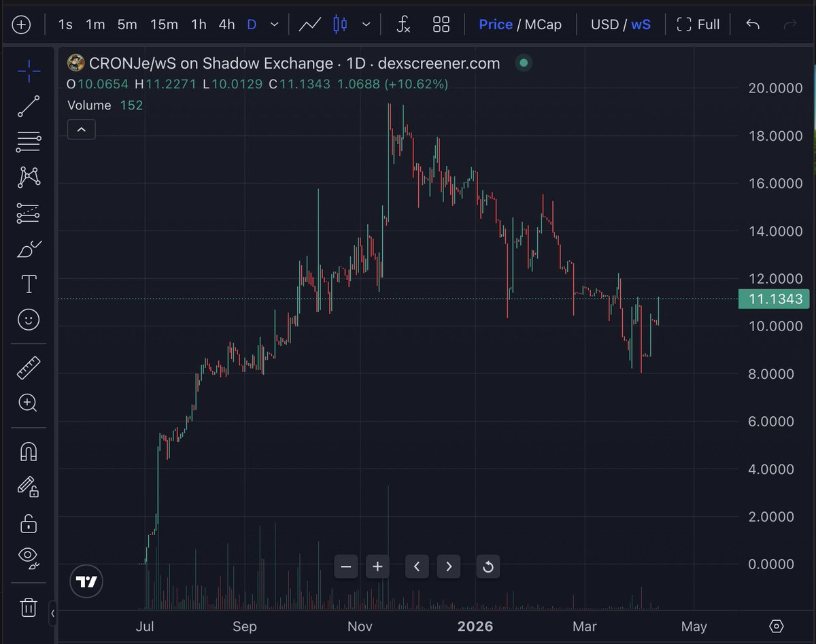
Task: Select the D daily timeframe
Action: click(x=252, y=24)
